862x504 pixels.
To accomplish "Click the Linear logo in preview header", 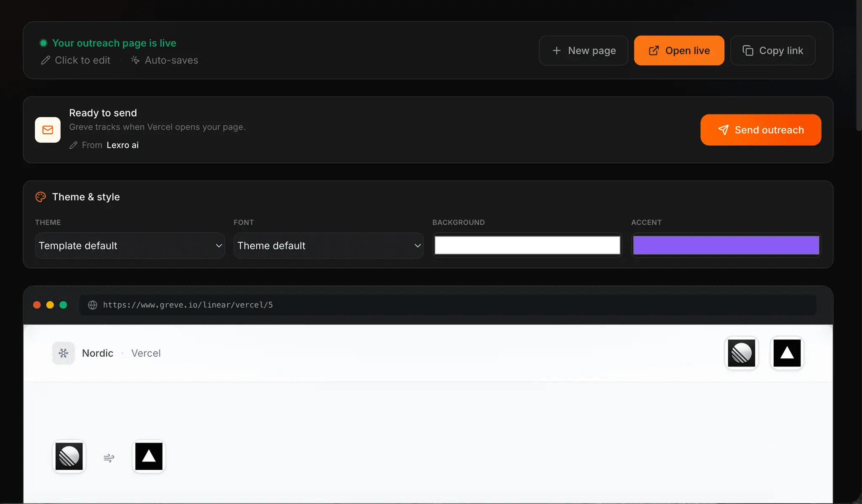I will point(742,353).
